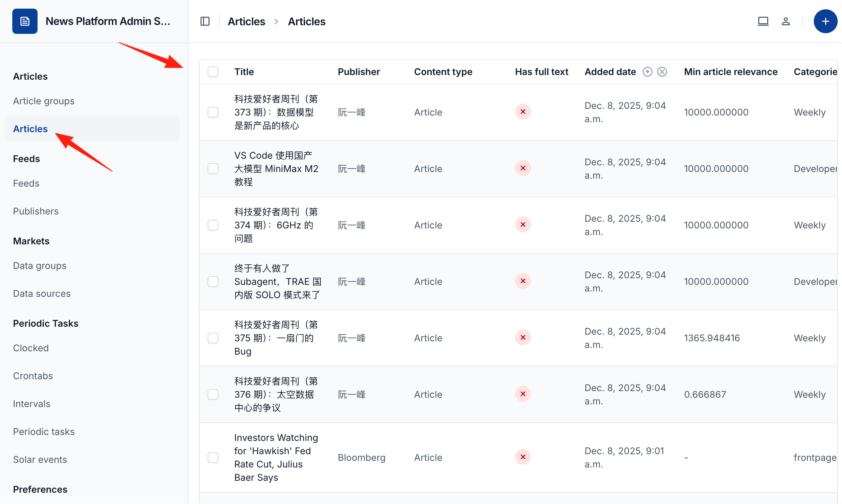842x504 pixels.
Task: Open the display theme monitor icon
Action: point(763,21)
